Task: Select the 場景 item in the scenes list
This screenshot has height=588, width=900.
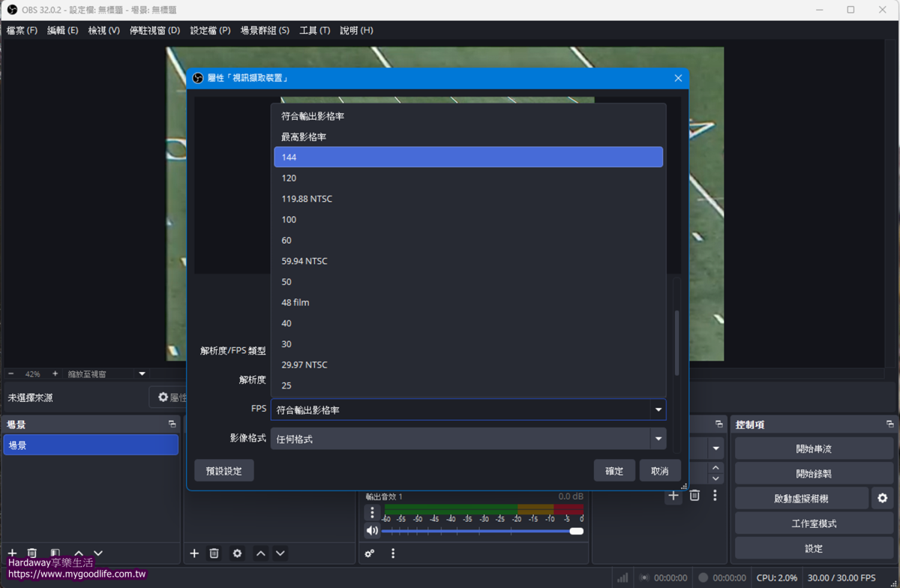Action: pyautogui.click(x=90, y=445)
